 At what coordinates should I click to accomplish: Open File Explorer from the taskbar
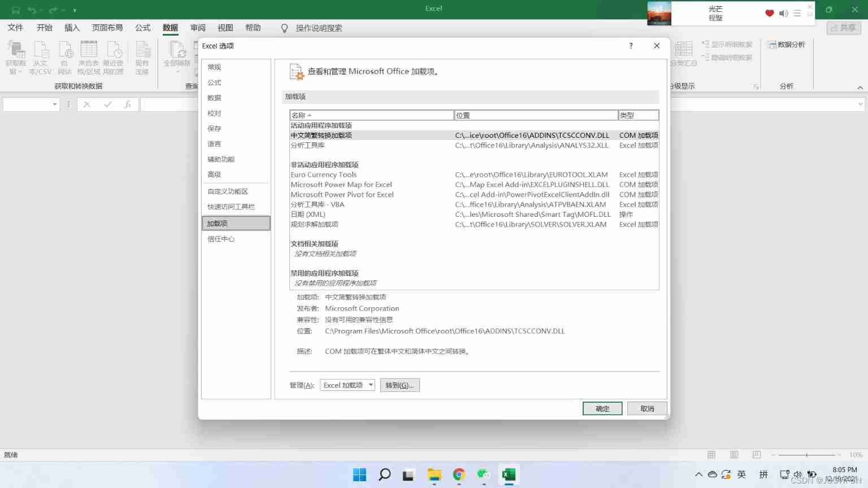pos(434,474)
